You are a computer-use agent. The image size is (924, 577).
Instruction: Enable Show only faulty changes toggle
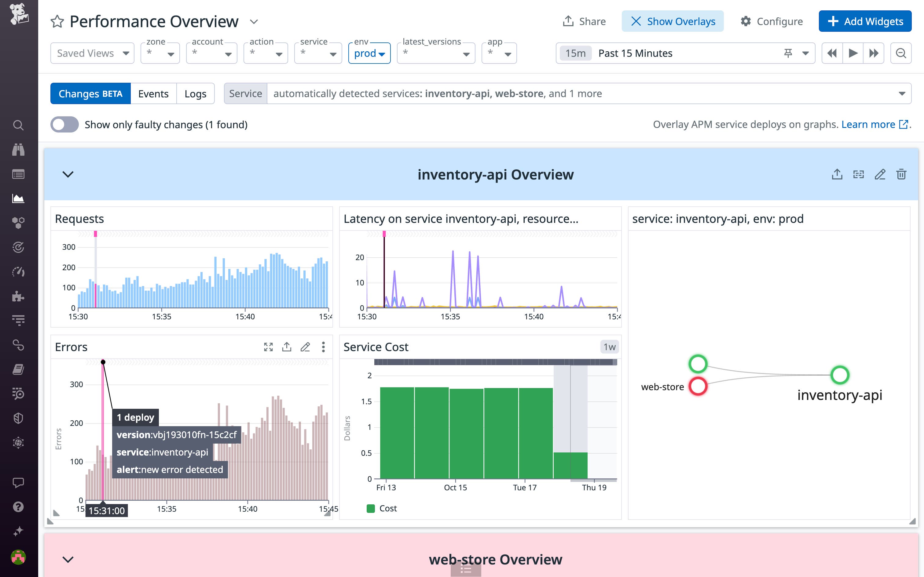tap(64, 124)
